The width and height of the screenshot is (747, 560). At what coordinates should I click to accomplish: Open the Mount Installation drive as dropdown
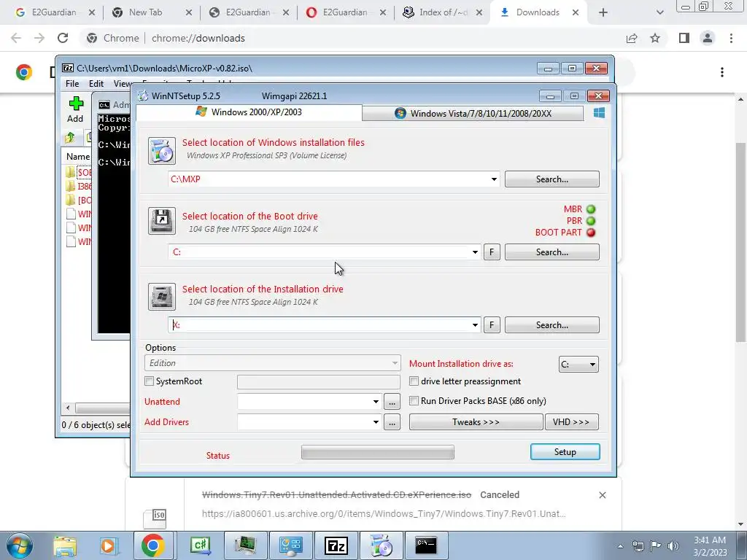click(578, 365)
